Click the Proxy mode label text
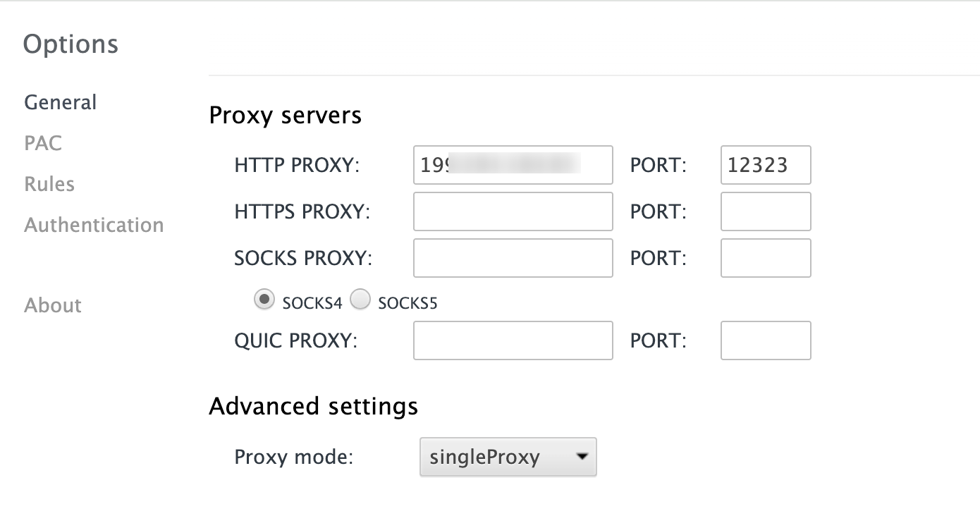This screenshot has height=516, width=980. [x=293, y=457]
